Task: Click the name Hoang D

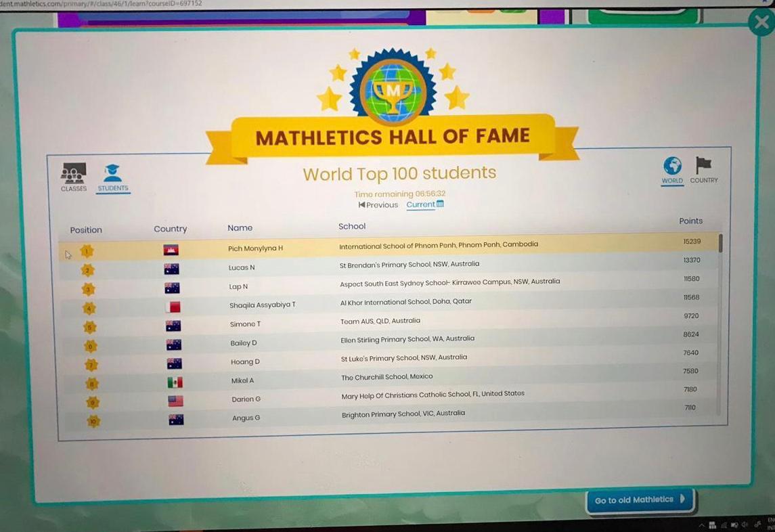Action: pyautogui.click(x=245, y=361)
